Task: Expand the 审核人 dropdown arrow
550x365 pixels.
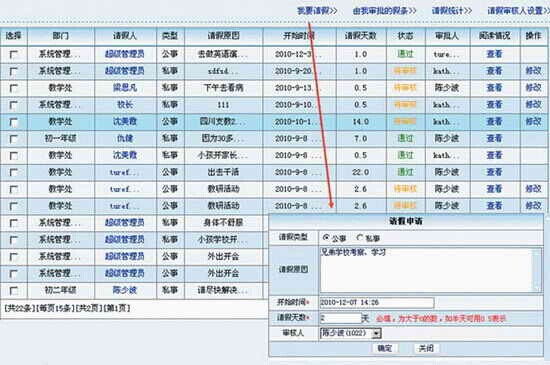Action: point(376,333)
